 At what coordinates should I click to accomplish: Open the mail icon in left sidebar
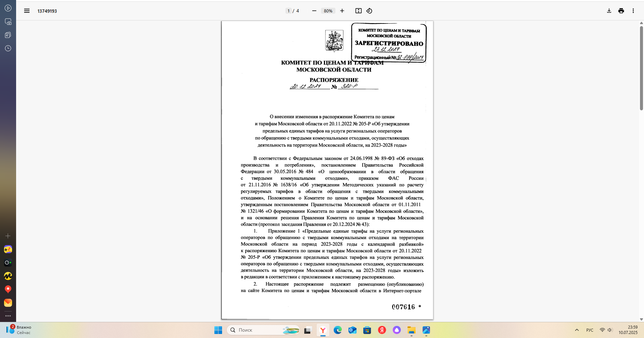click(8, 303)
